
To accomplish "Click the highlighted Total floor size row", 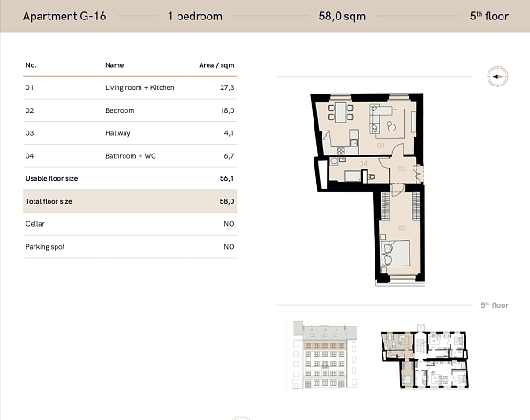I will click(129, 201).
